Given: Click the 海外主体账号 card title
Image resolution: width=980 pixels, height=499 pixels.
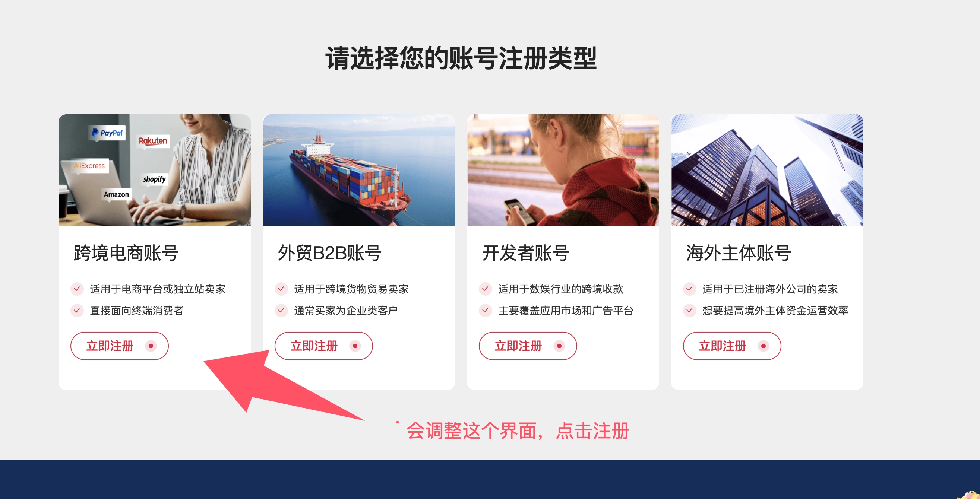Looking at the screenshot, I should pyautogui.click(x=739, y=253).
